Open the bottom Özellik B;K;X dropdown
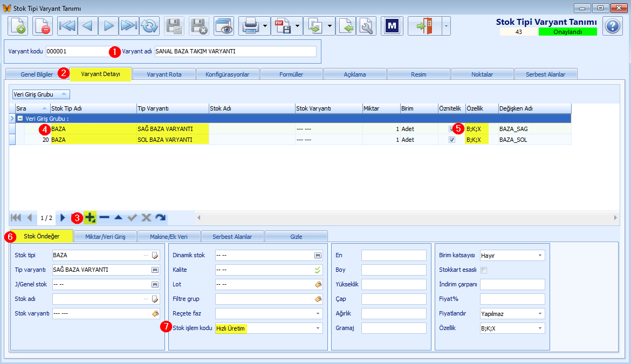The height and width of the screenshot is (364, 631). [x=540, y=328]
